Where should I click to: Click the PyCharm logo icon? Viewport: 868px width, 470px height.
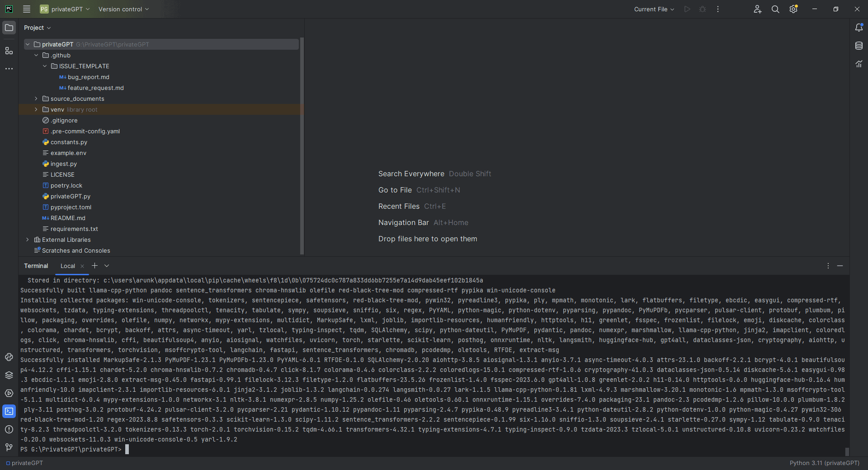pos(9,9)
